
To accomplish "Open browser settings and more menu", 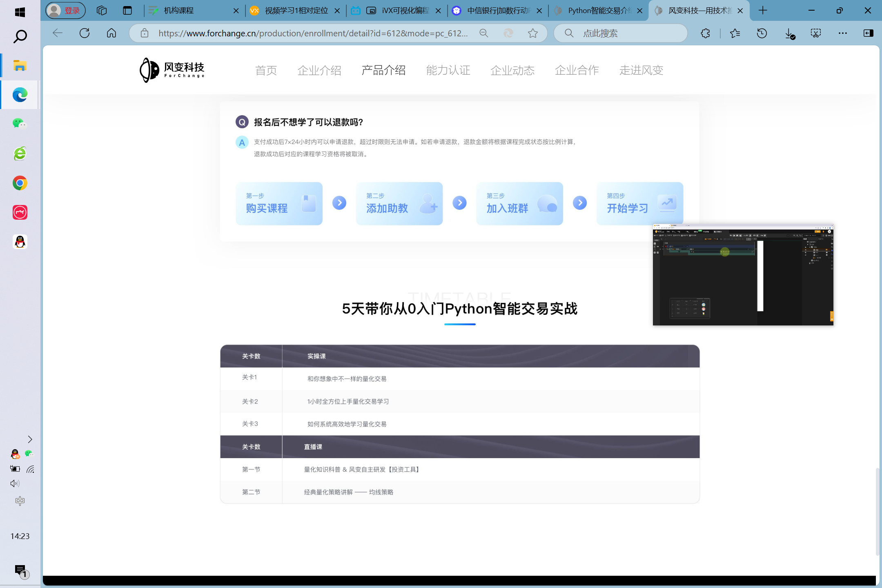I will pyautogui.click(x=843, y=33).
